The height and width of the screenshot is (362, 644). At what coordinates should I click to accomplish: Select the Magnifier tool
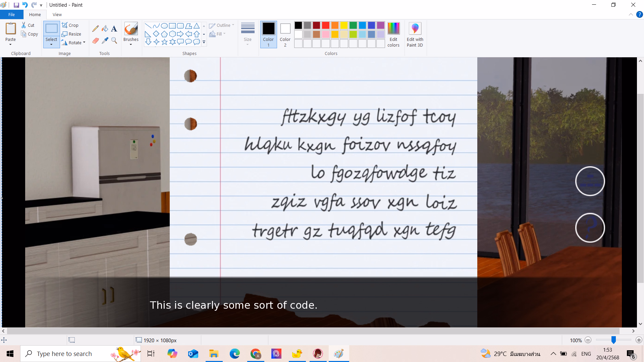[114, 41]
